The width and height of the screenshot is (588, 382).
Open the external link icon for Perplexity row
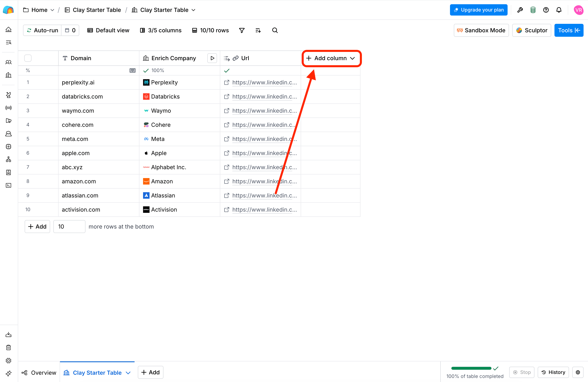click(x=226, y=82)
